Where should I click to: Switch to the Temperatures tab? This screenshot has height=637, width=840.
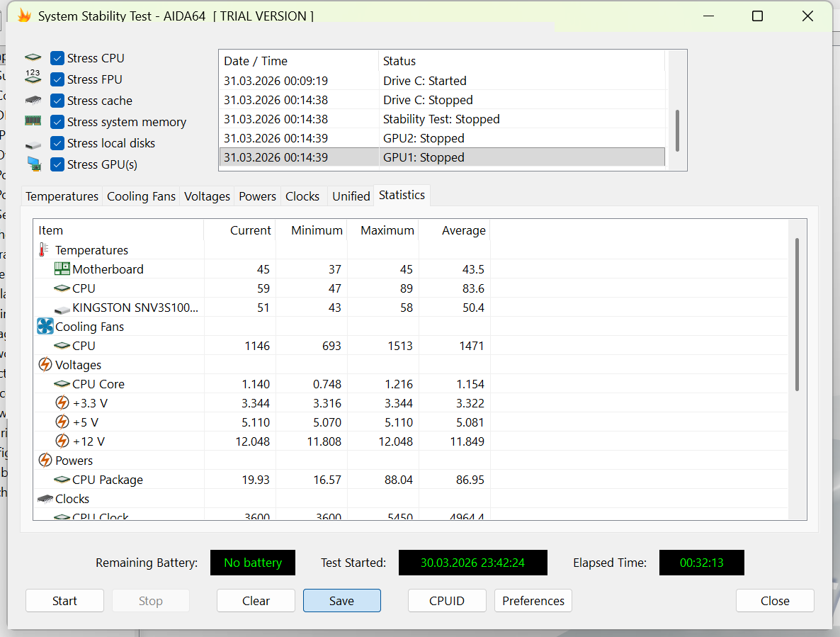pos(62,196)
